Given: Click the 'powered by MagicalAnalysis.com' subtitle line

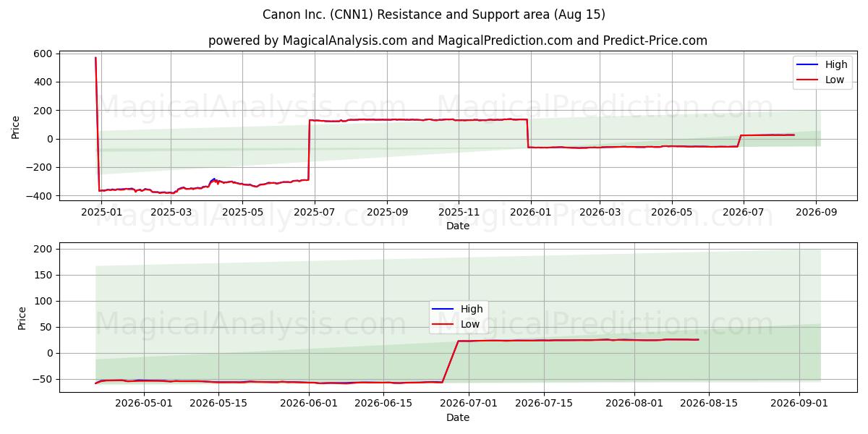Looking at the screenshot, I should 458,41.
